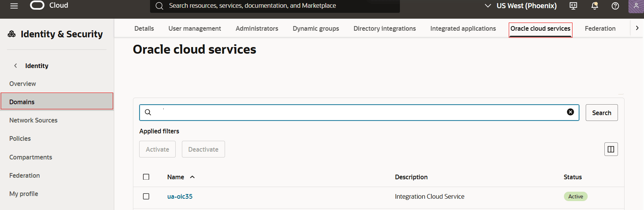The image size is (644, 210).
Task: Focus the top resources search bar
Action: (x=275, y=6)
